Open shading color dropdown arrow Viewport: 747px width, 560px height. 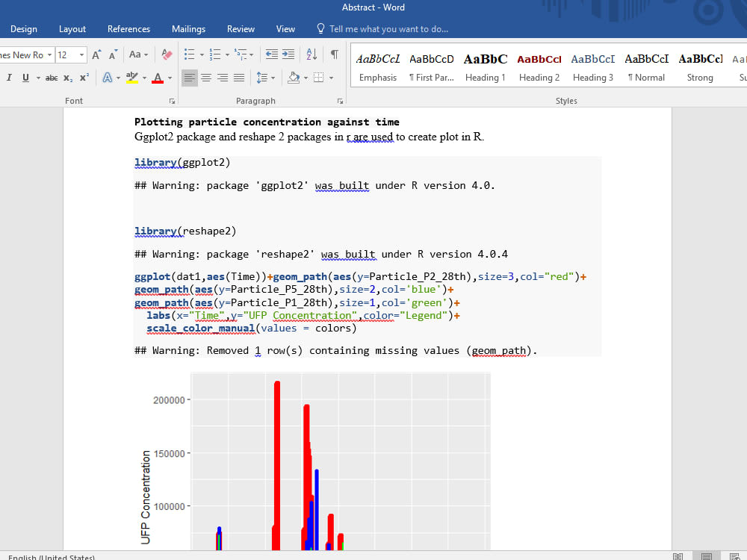tap(306, 78)
